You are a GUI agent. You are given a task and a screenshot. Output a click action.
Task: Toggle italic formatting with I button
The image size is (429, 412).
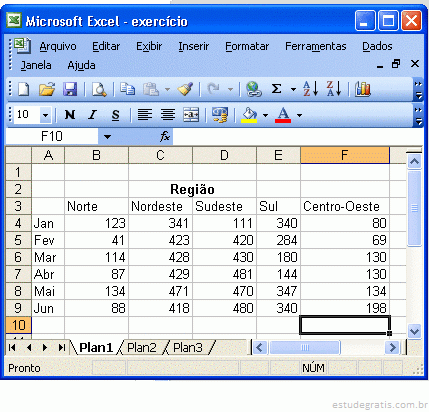point(92,115)
